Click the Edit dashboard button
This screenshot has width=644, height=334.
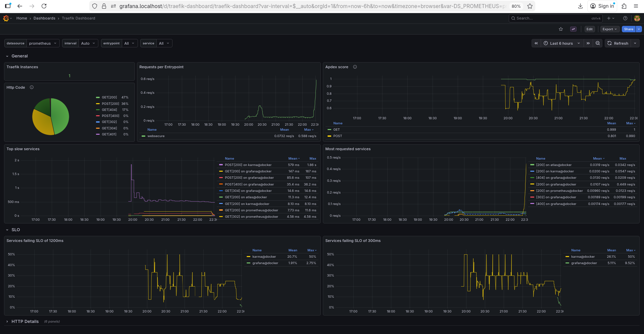[x=590, y=29]
